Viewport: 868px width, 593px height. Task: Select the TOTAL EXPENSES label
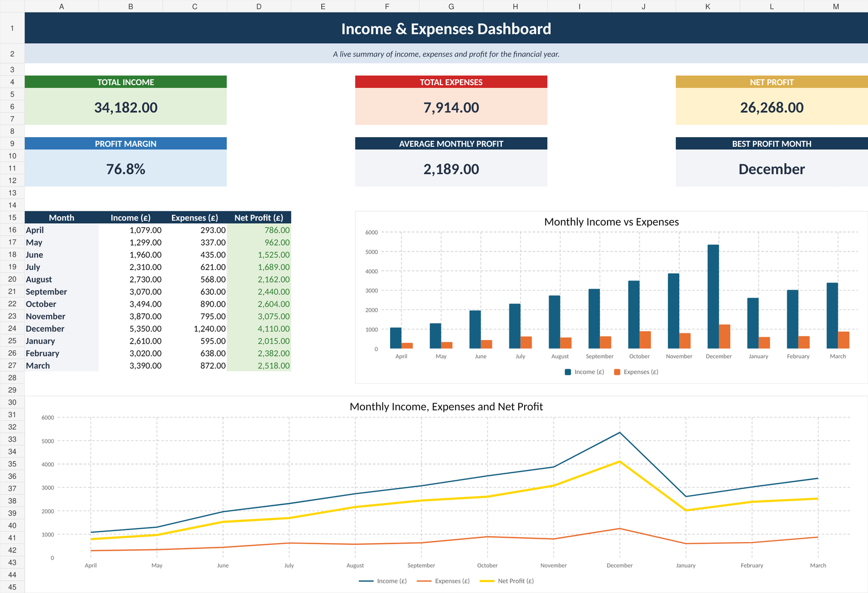point(451,82)
